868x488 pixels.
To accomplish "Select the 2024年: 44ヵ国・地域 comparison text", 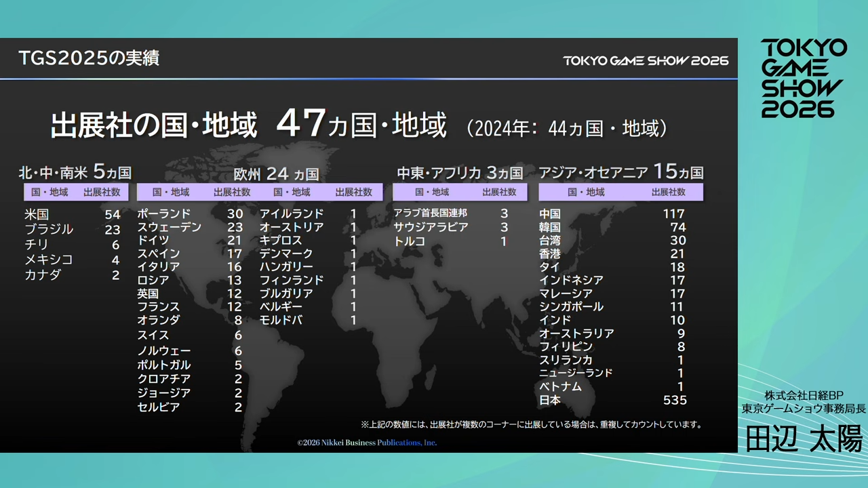I will click(570, 127).
